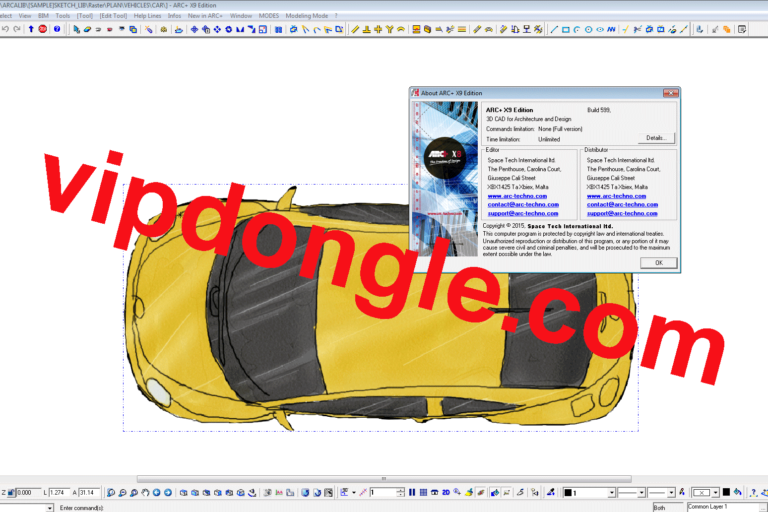The height and width of the screenshot is (512, 768).
Task: Click the support@arc-techno.com link under Distributor
Action: click(x=622, y=213)
